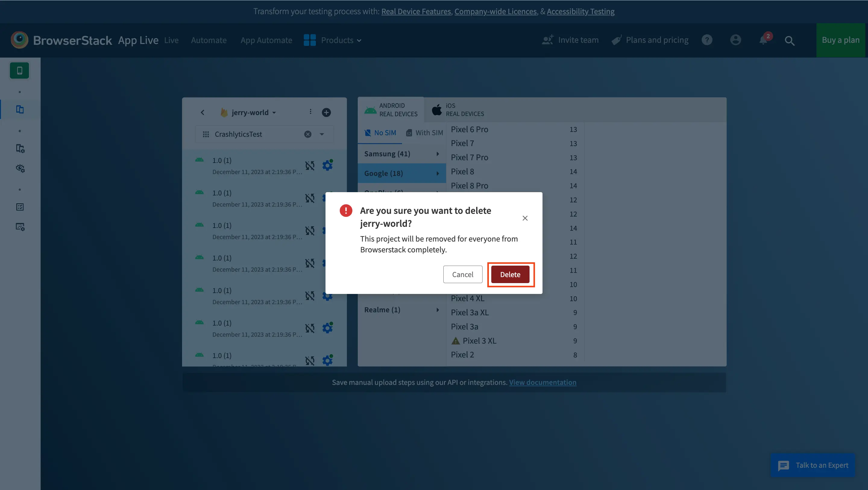The image size is (868, 490).
Task: Click the green mobile device sidebar icon
Action: coord(20,71)
